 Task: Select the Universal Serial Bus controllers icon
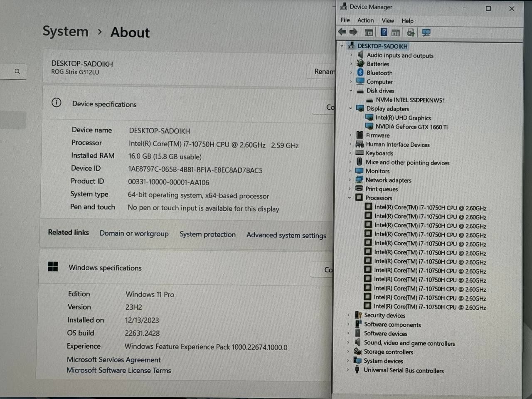357,369
